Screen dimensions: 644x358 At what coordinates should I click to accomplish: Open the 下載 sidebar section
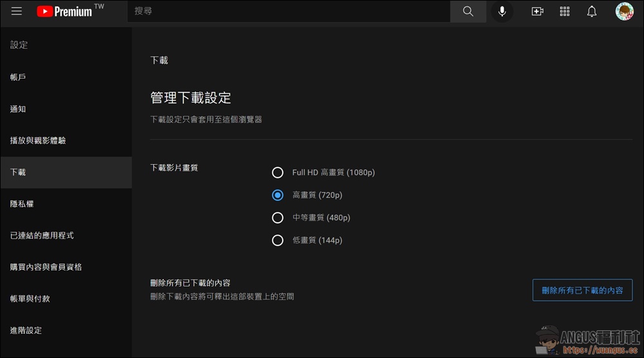pos(66,173)
